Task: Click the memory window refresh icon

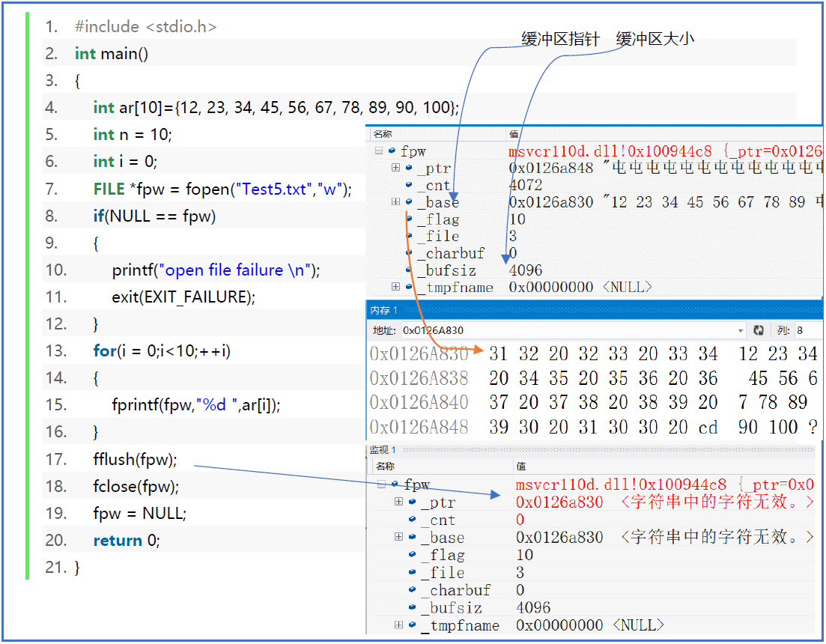Action: coord(759,330)
